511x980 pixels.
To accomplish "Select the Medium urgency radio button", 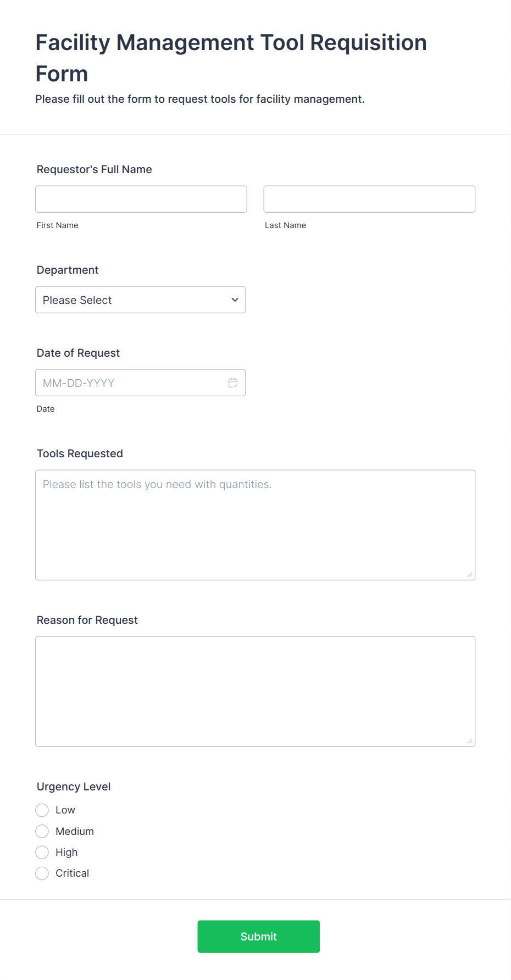I will pyautogui.click(x=42, y=830).
